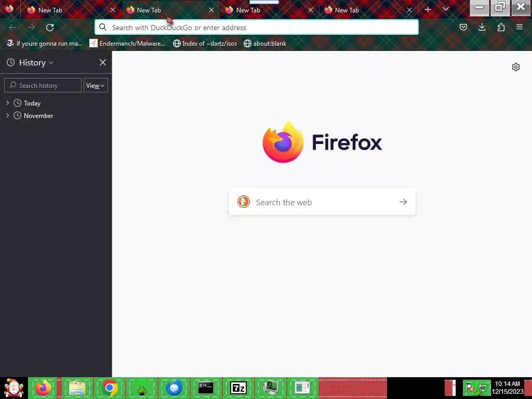
Task: Reload the current page
Action: click(50, 28)
